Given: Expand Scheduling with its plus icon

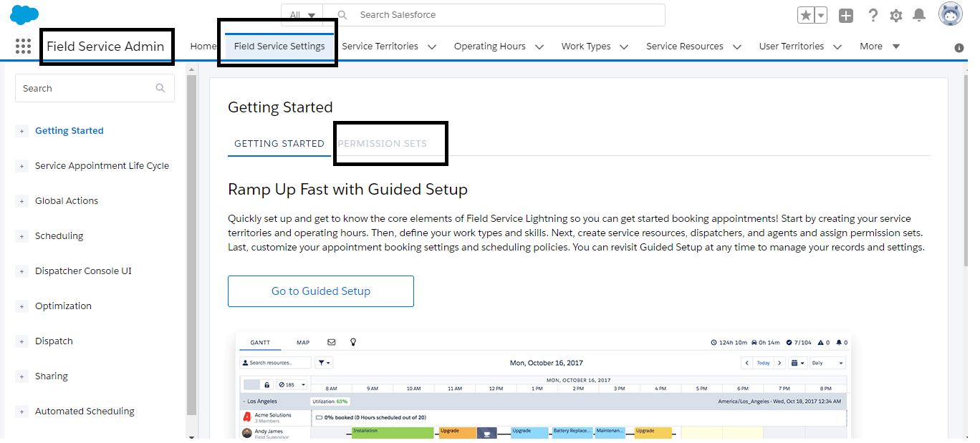Looking at the screenshot, I should click(22, 236).
